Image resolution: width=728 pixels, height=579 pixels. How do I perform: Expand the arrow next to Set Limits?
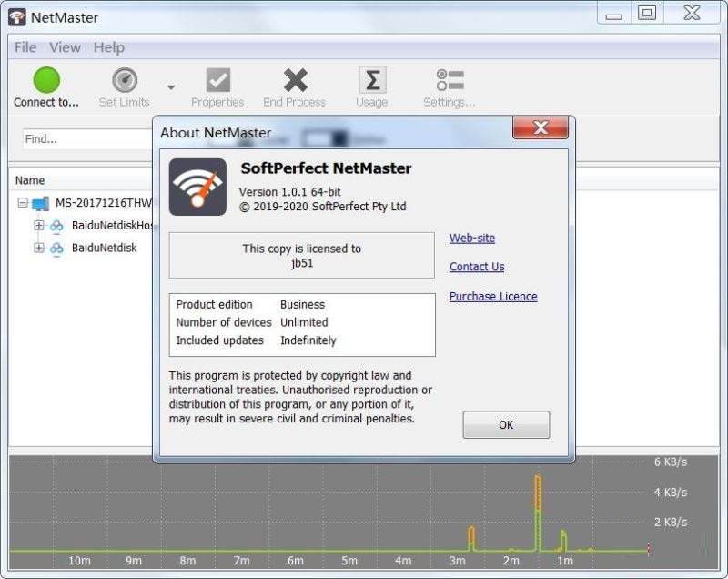click(168, 85)
